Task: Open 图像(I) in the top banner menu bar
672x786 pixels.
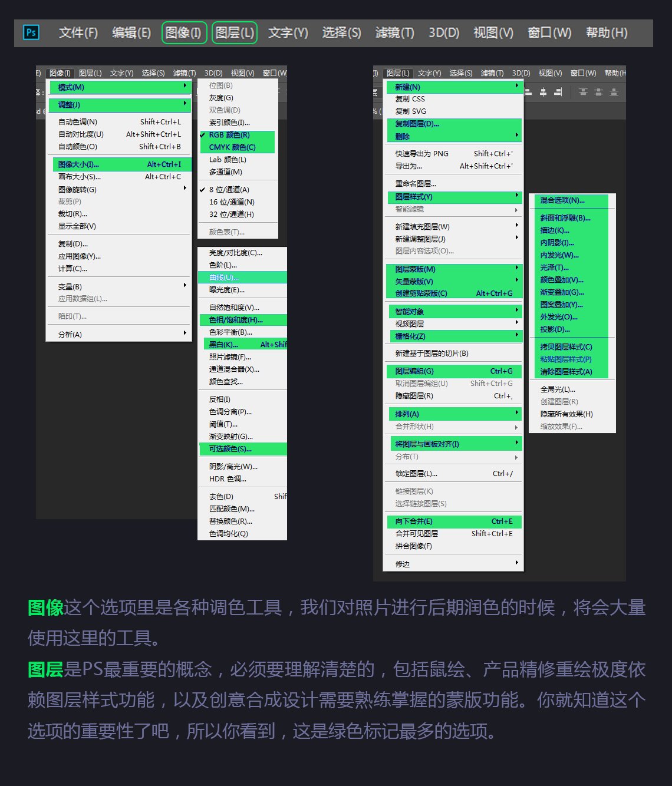Action: click(184, 32)
